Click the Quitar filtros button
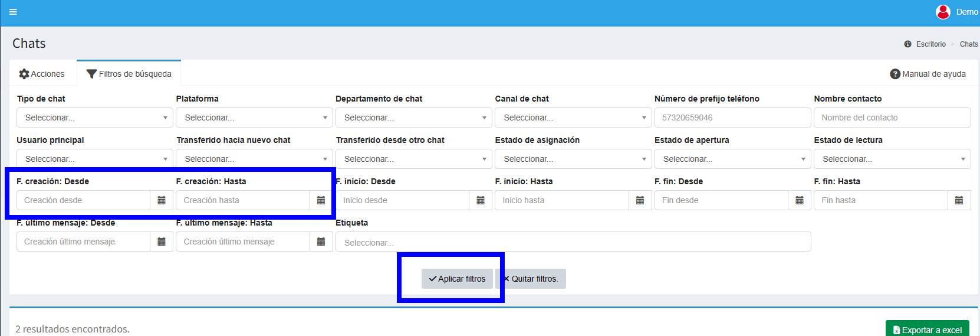 [x=531, y=279]
